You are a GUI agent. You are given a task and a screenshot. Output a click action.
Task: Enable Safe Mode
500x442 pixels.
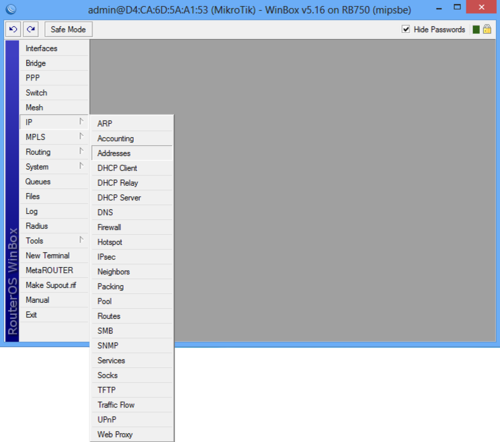coord(68,29)
